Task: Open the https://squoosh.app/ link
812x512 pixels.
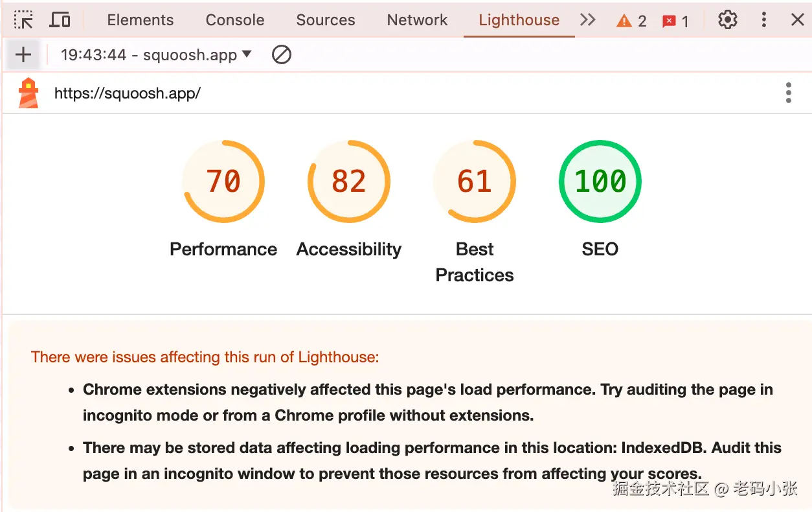Action: click(128, 93)
